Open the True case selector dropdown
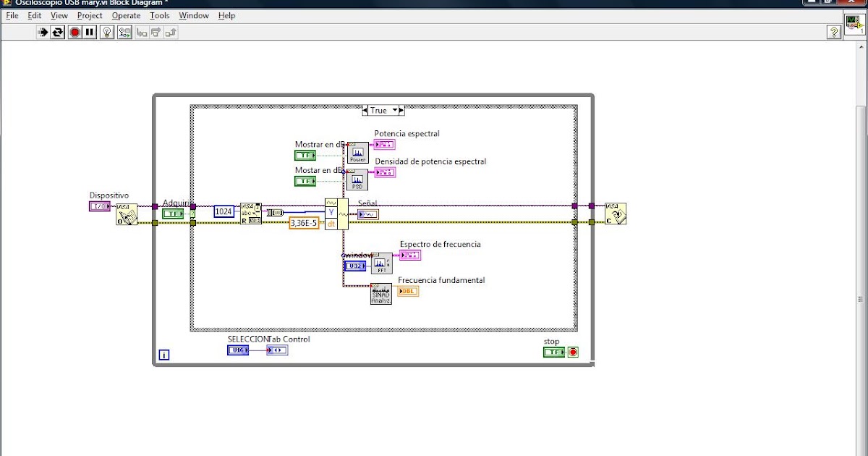This screenshot has width=868, height=456. [395, 110]
